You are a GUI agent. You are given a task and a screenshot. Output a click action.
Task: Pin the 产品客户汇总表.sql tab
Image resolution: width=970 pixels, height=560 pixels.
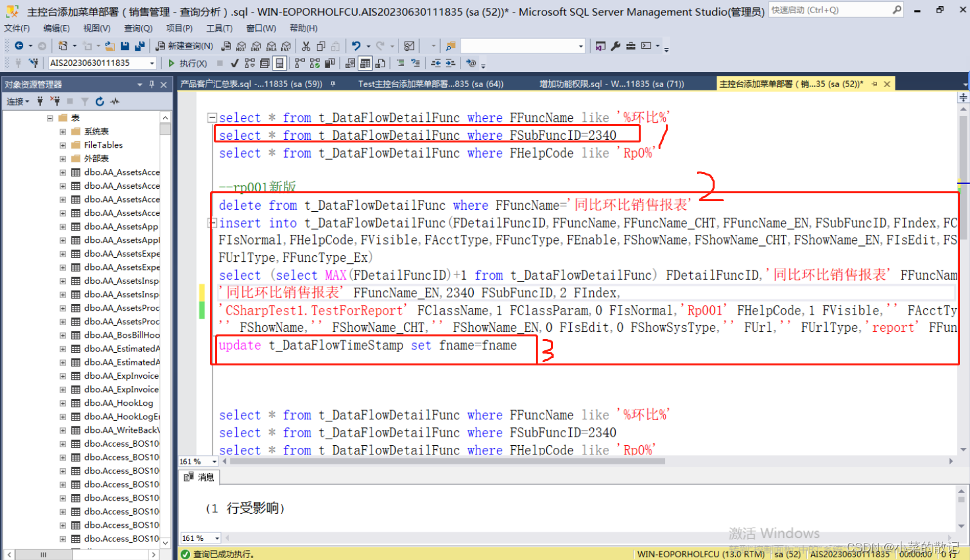[332, 84]
